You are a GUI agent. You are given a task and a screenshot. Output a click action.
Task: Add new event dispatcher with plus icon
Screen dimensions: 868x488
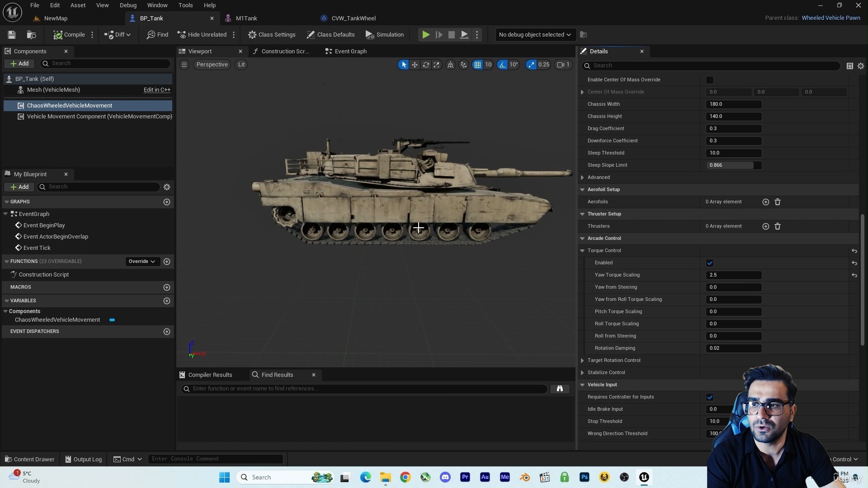(167, 332)
